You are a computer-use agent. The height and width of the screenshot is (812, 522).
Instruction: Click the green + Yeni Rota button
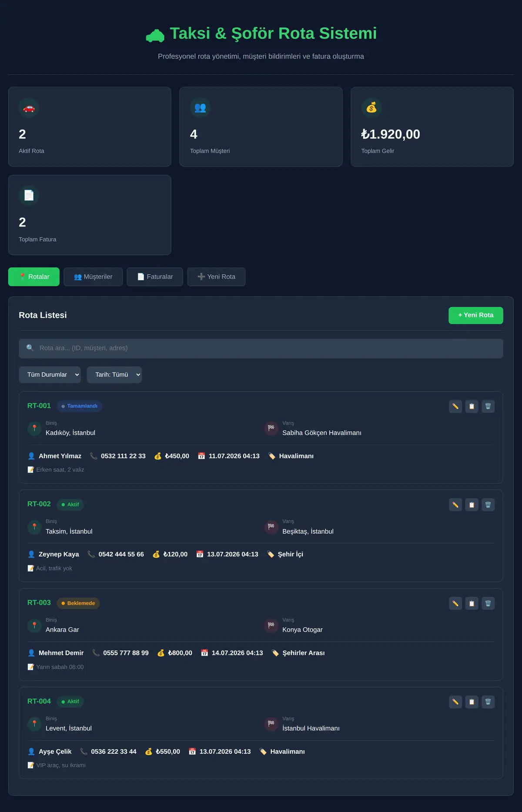pos(476,316)
